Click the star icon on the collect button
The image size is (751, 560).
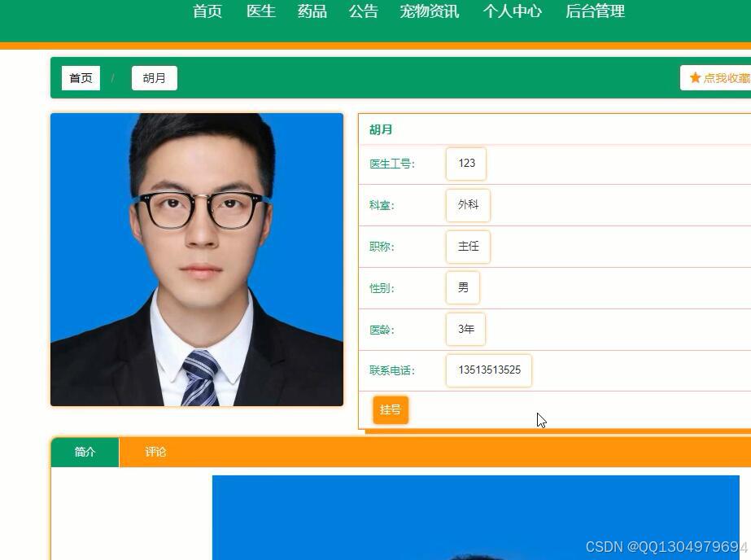coord(696,77)
